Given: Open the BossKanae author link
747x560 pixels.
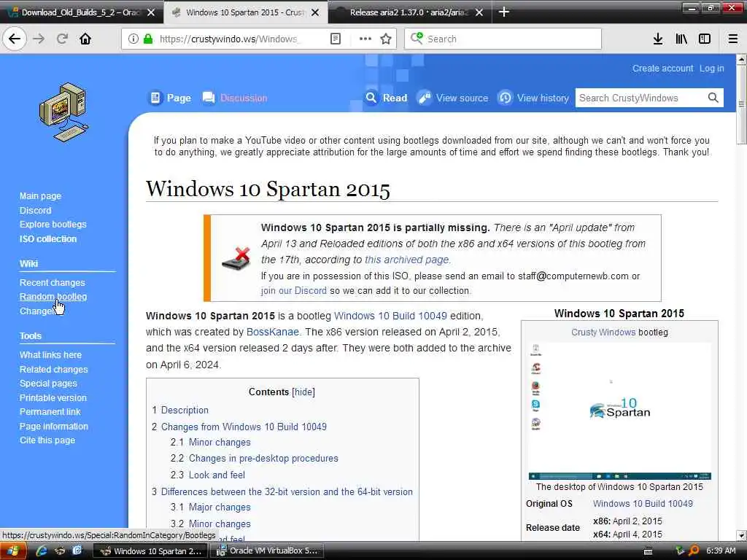Looking at the screenshot, I should click(273, 332).
